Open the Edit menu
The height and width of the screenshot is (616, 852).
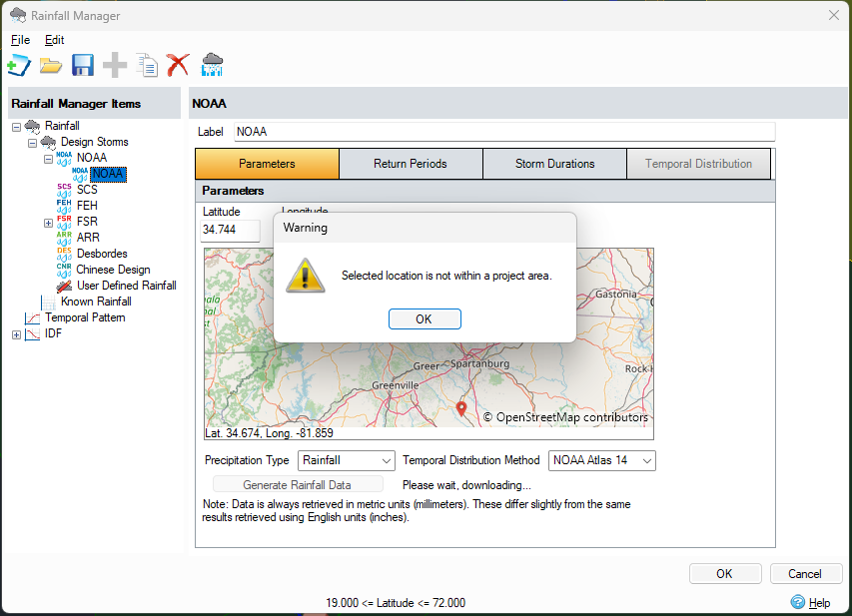(x=54, y=40)
